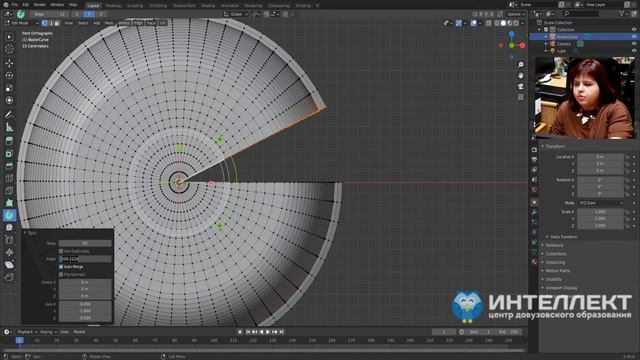Check the Flip Normals checkbox
640x360 pixels.
(x=61, y=275)
